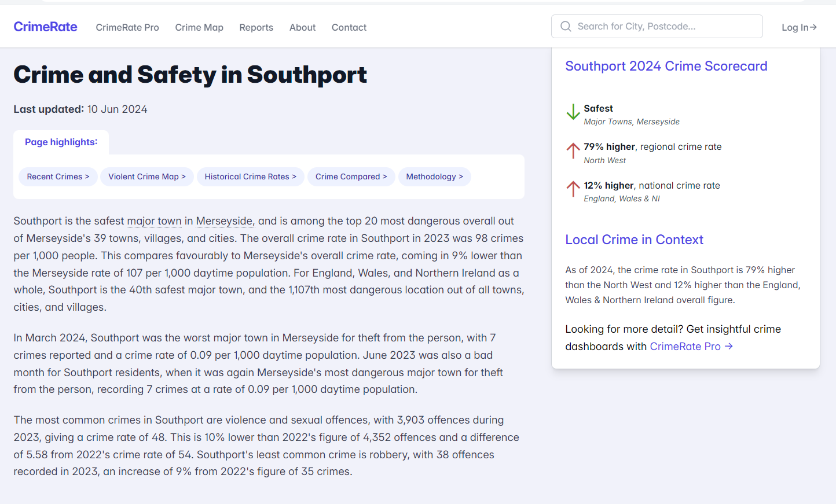Click the red up arrow beside 12% higher
Screen dimensions: 836x504
(573, 189)
